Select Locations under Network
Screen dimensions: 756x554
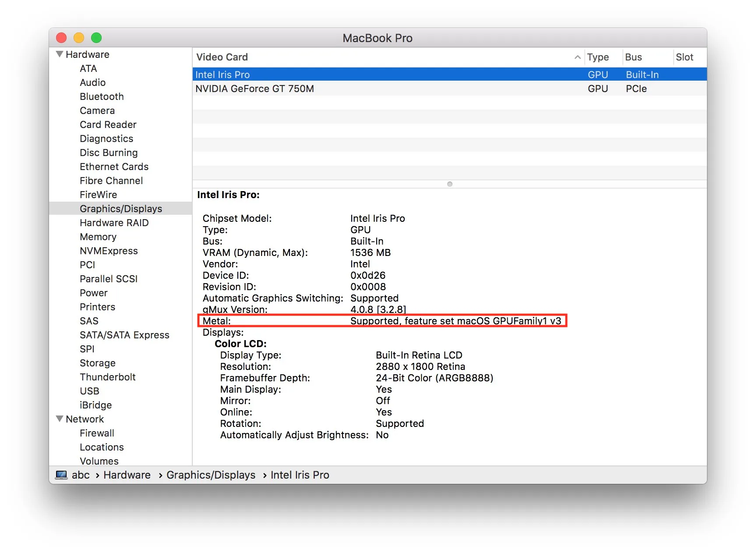pyautogui.click(x=102, y=447)
